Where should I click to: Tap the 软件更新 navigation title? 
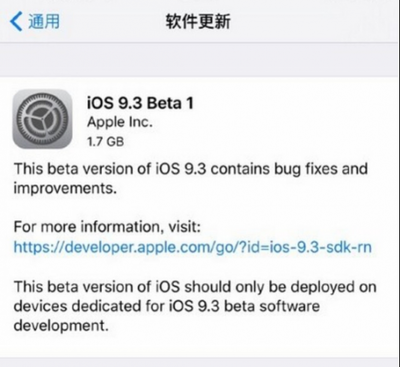198,21
